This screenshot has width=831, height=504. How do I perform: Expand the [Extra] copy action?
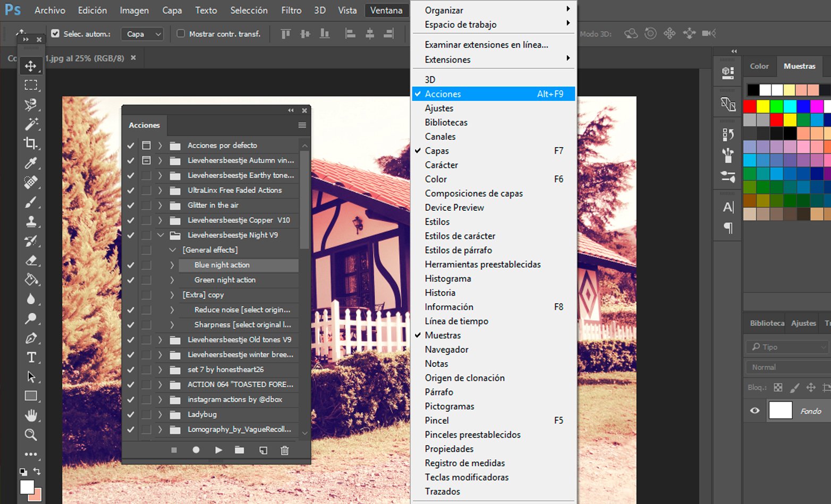coord(172,295)
